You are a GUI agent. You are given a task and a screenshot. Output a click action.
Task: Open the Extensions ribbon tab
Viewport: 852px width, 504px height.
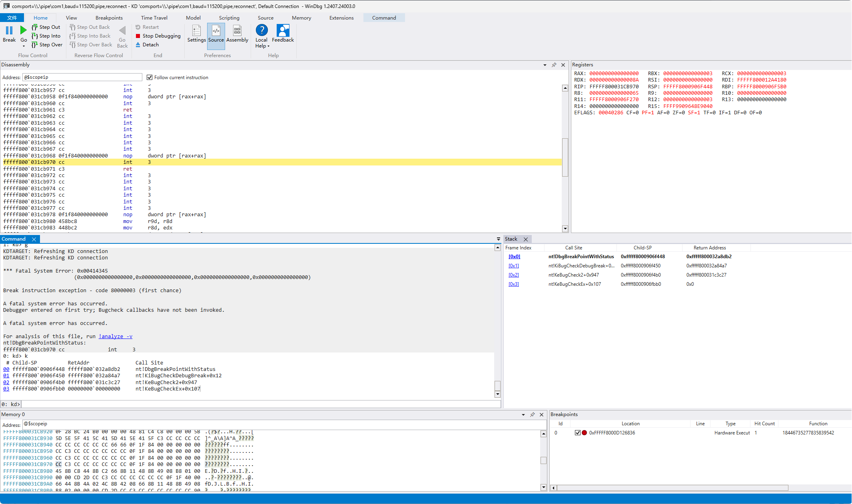coord(341,18)
